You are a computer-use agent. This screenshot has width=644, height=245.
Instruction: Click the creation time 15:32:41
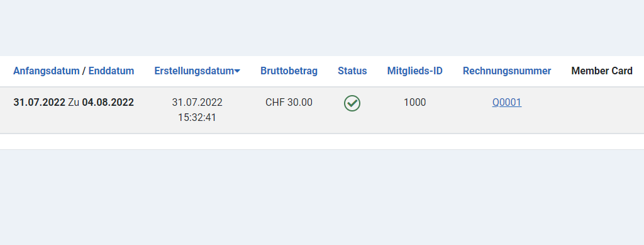tap(197, 118)
